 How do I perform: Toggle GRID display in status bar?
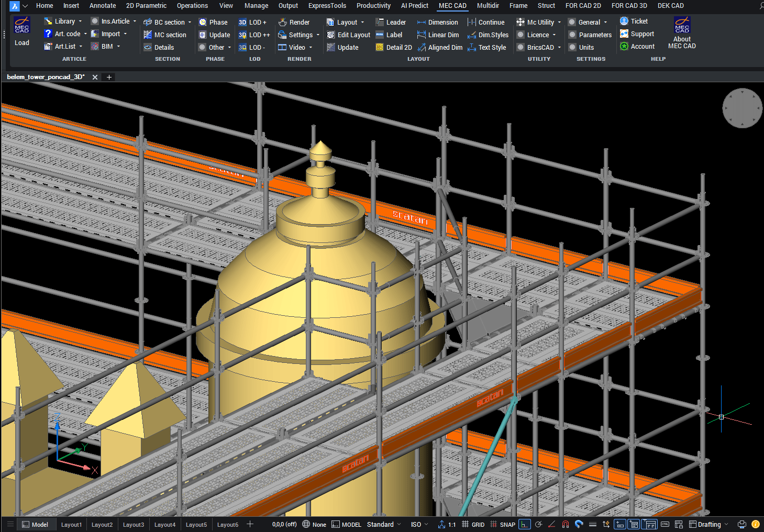[x=473, y=524]
